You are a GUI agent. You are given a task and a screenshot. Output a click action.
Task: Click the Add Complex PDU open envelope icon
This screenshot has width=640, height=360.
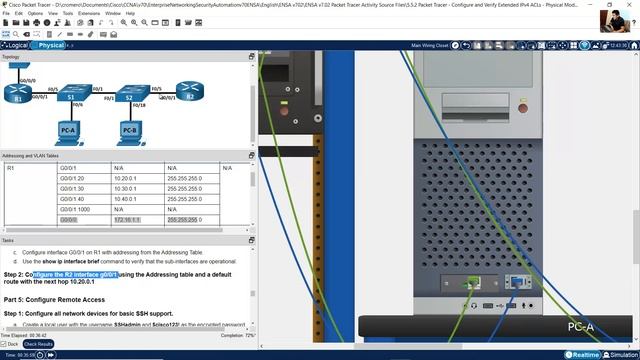113,34
